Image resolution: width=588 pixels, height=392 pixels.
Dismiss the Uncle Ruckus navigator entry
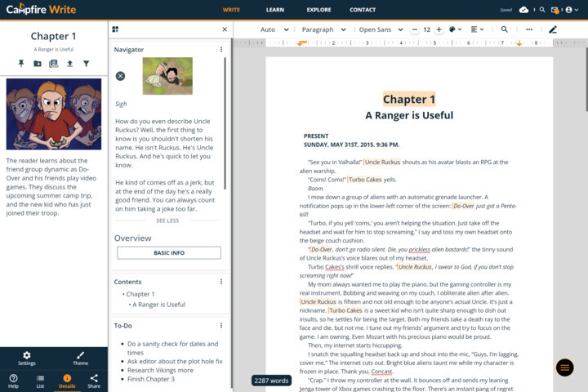point(120,76)
